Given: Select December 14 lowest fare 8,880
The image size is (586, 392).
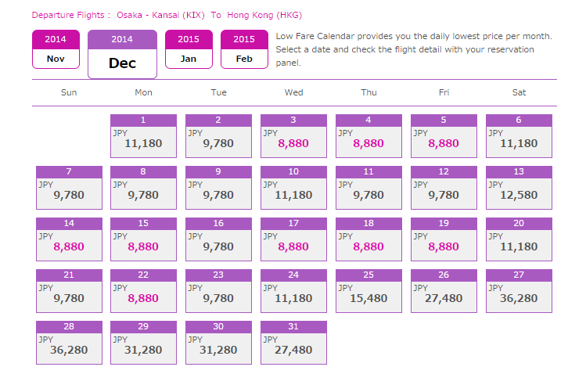Looking at the screenshot, I should click(69, 239).
